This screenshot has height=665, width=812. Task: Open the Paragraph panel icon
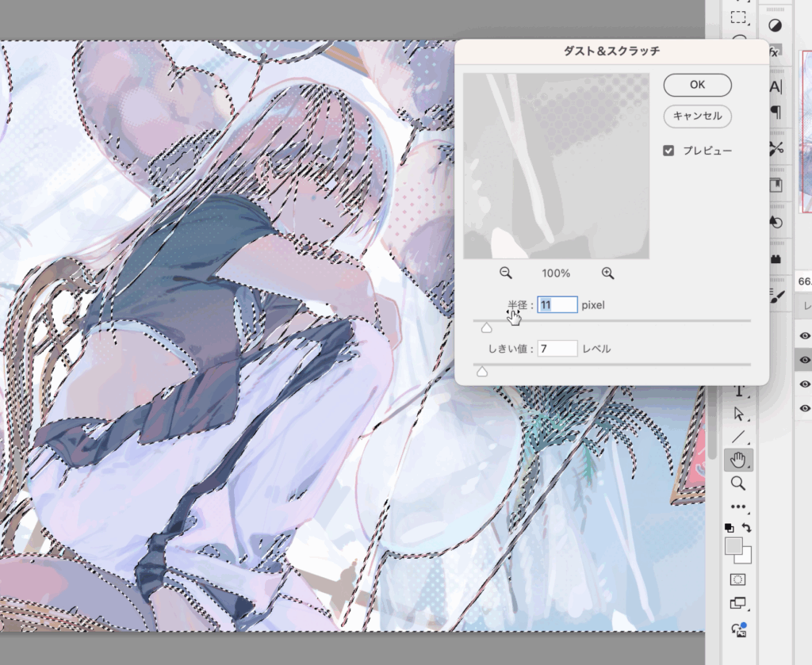point(776,111)
